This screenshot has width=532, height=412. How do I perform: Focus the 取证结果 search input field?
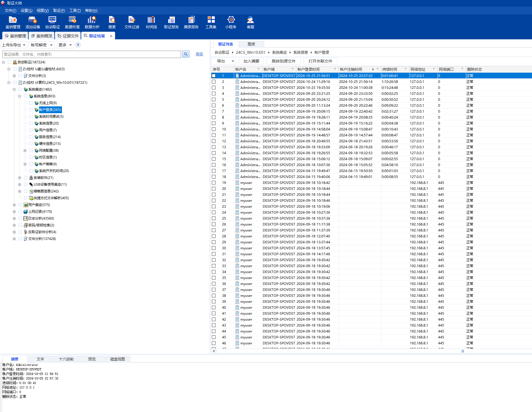92,54
